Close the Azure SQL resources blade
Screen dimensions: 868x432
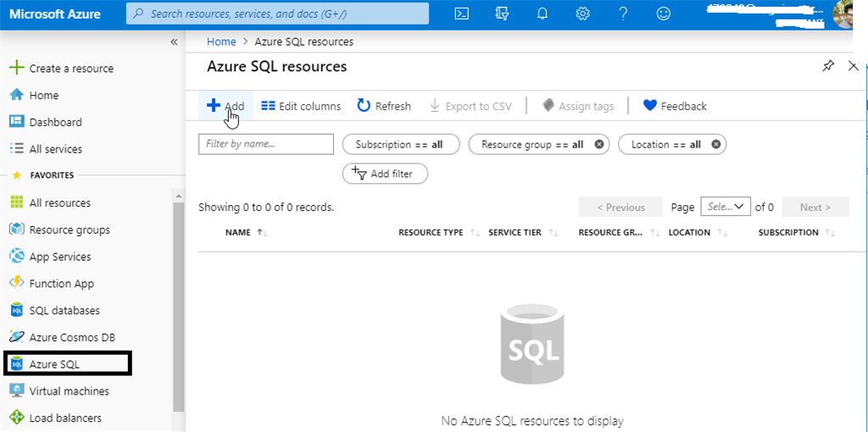point(853,66)
